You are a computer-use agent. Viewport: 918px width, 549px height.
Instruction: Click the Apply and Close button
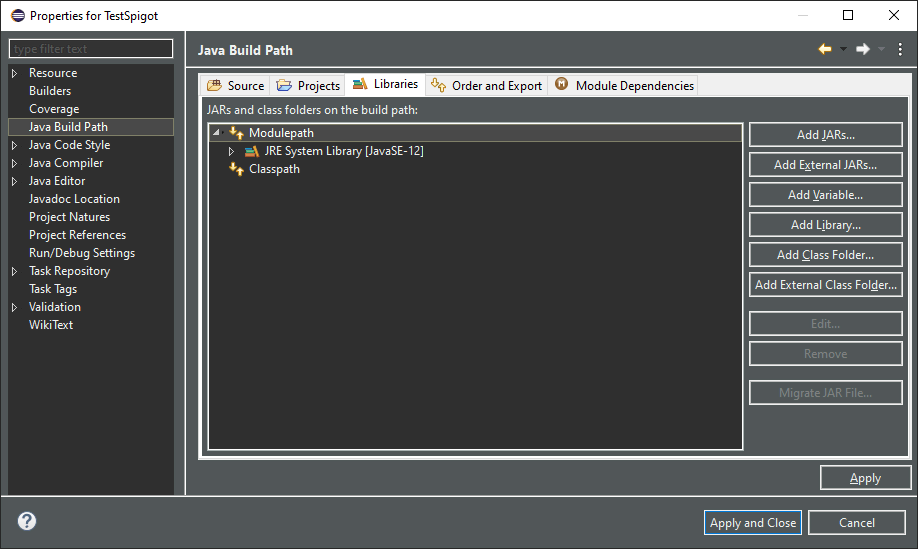pos(753,523)
